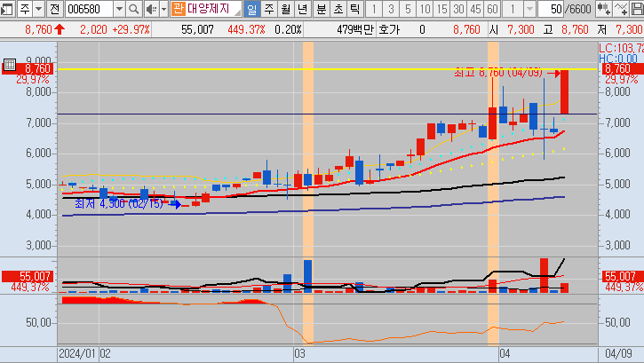Screen dimensions: 644x363
Task: Select the 일 daily chart period
Action: (251, 9)
